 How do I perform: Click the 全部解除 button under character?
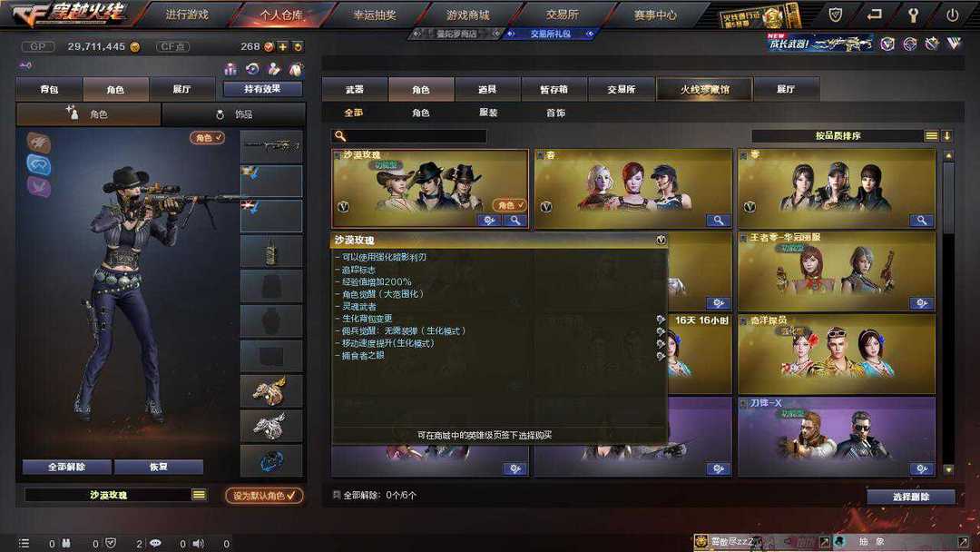pyautogui.click(x=67, y=467)
